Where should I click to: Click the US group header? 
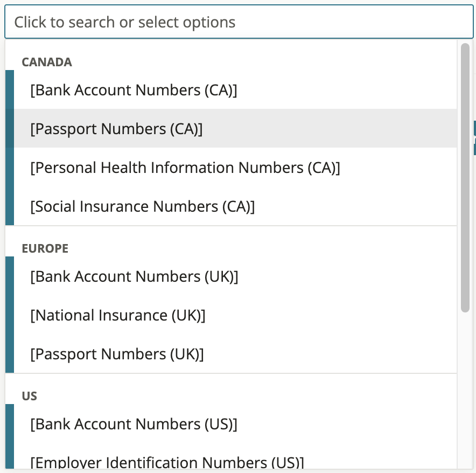point(30,397)
